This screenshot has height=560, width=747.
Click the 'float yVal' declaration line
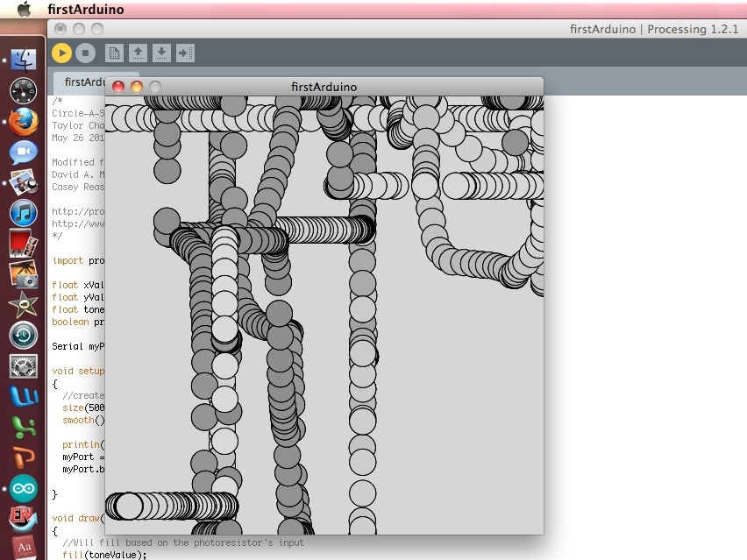78,297
